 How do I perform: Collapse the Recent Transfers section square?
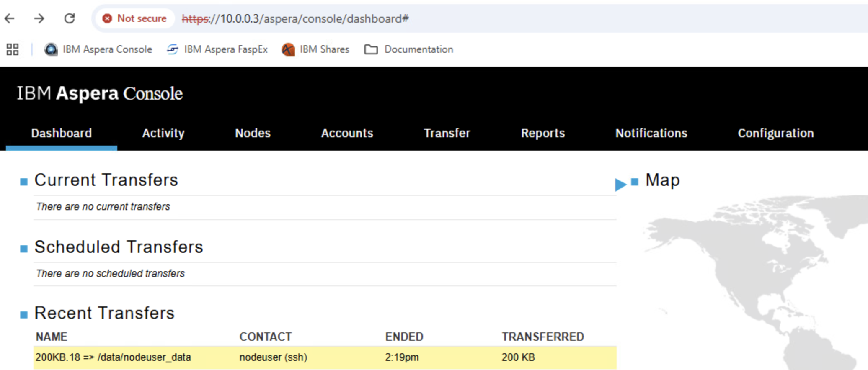click(24, 315)
